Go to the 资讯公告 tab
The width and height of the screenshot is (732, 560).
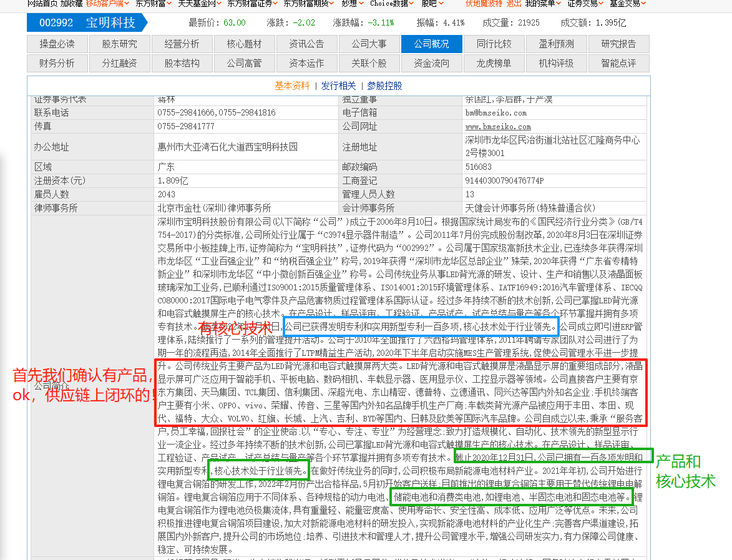coord(306,44)
